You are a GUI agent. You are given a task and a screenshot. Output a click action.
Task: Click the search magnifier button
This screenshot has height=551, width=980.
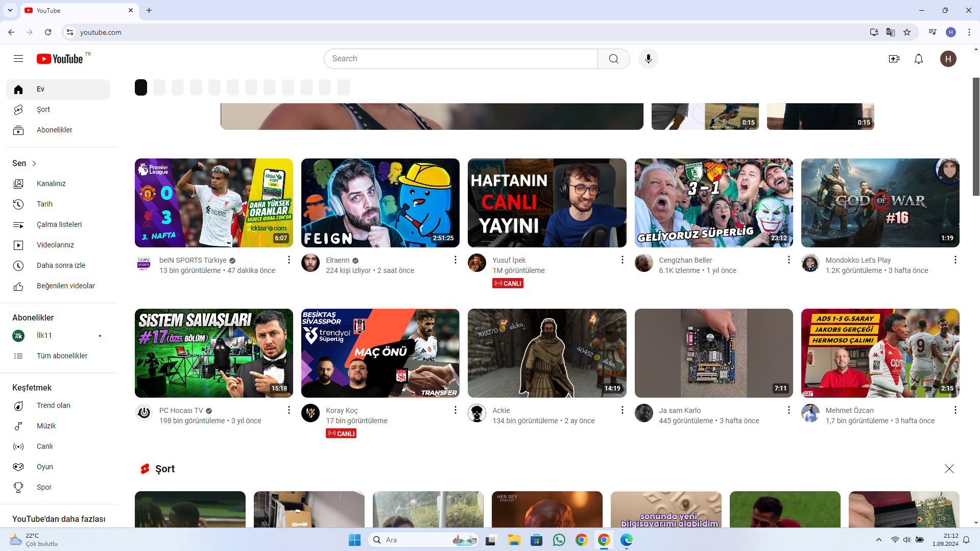(x=613, y=59)
